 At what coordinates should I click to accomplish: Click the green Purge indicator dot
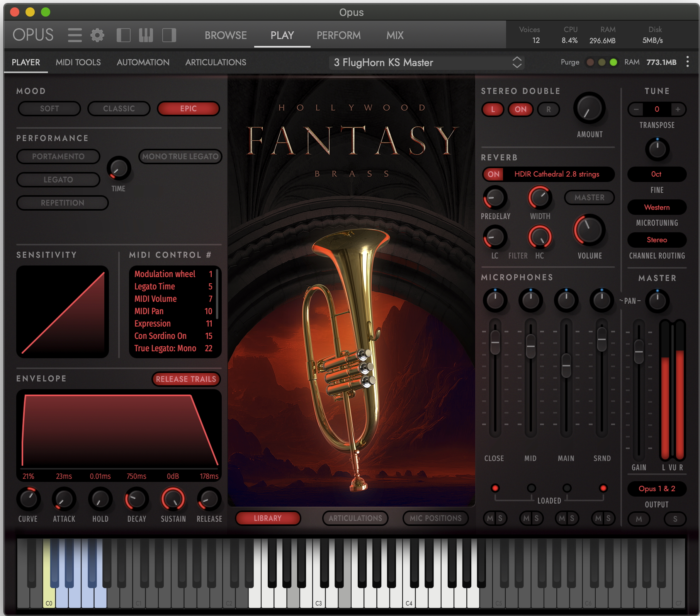tap(613, 62)
